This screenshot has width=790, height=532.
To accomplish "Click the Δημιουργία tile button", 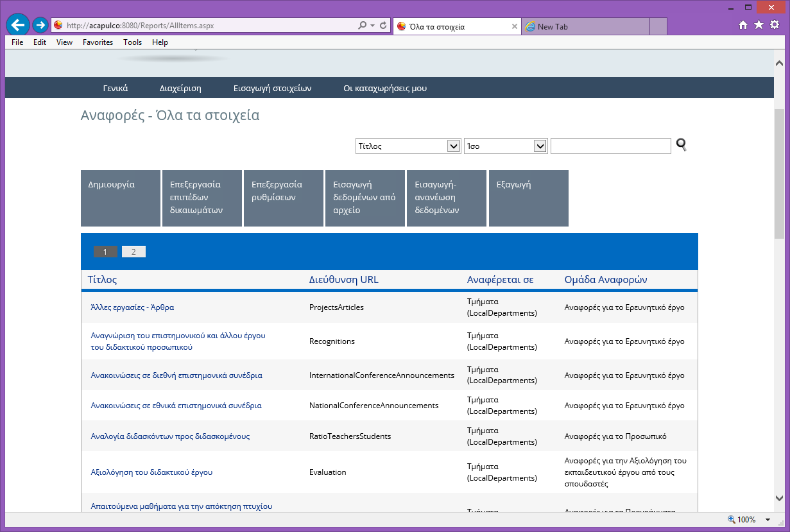I will pyautogui.click(x=120, y=198).
